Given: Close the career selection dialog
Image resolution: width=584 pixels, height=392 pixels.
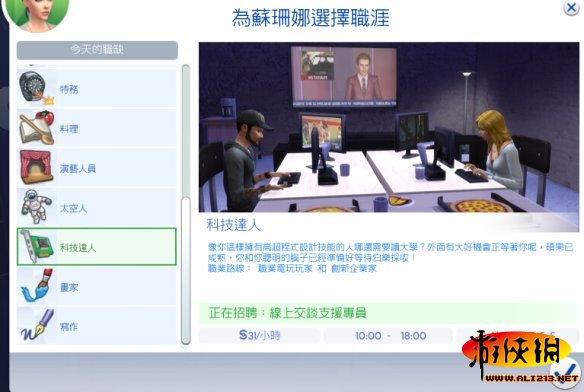Looking at the screenshot, I should tap(571, 7).
